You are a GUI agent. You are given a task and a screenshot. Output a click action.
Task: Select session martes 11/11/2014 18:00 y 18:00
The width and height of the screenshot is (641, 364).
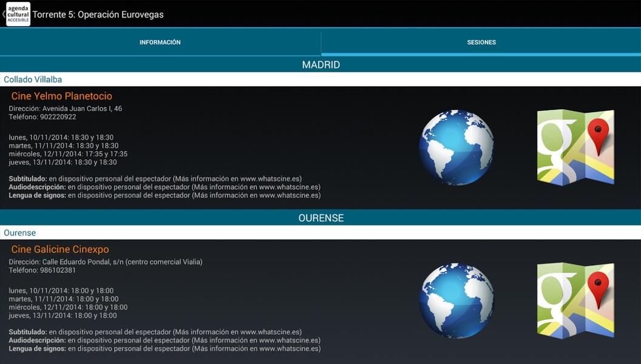coord(64,299)
